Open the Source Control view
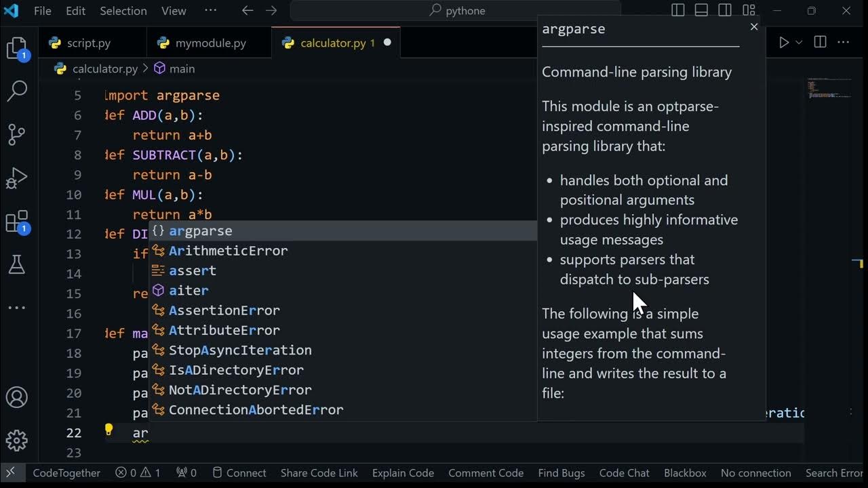Image resolution: width=868 pixels, height=488 pixels. 17,134
